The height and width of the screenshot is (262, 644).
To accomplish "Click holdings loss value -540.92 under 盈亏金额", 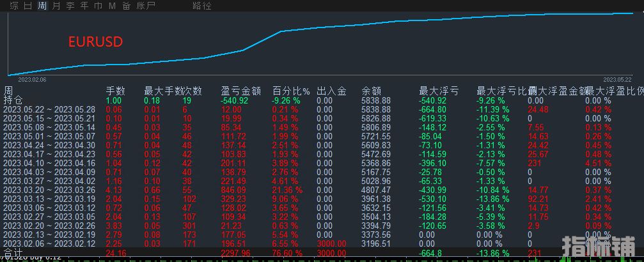I will point(235,100).
